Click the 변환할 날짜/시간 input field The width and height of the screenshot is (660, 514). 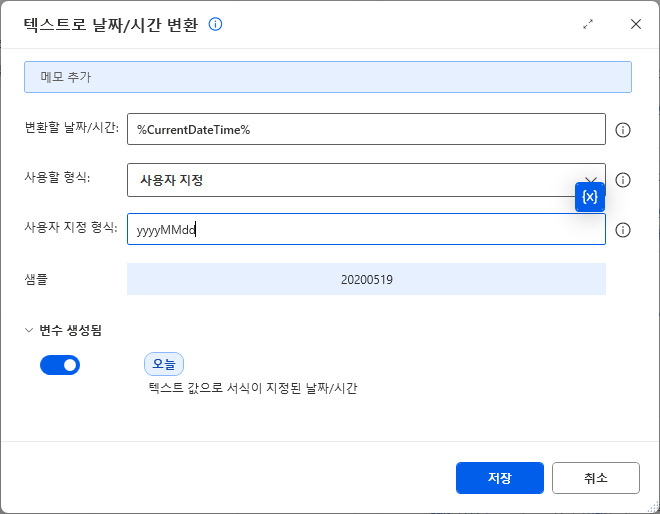click(366, 129)
